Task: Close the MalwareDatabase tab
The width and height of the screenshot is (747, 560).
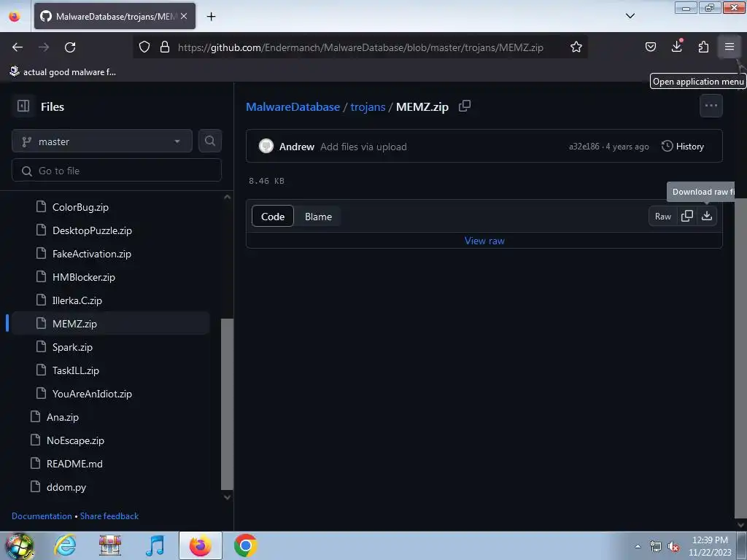Action: pos(184,16)
